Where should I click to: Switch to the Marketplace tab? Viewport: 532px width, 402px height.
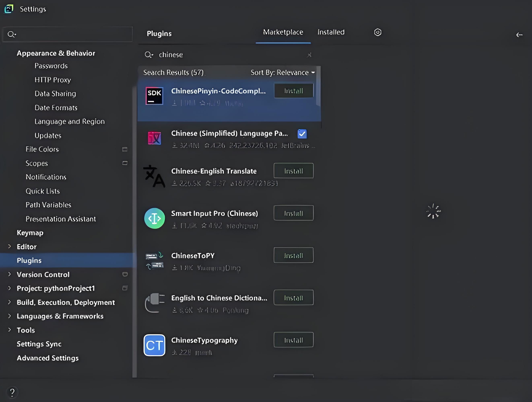coord(283,32)
